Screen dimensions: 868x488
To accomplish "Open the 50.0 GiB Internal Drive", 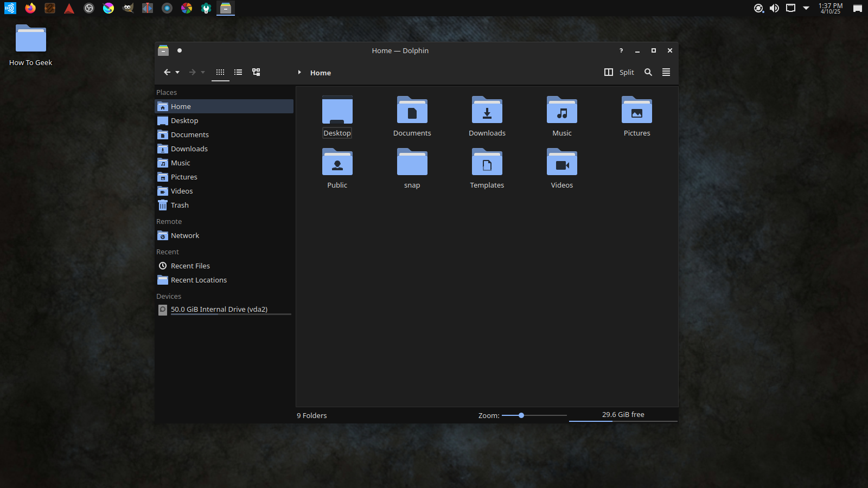I will click(x=219, y=309).
